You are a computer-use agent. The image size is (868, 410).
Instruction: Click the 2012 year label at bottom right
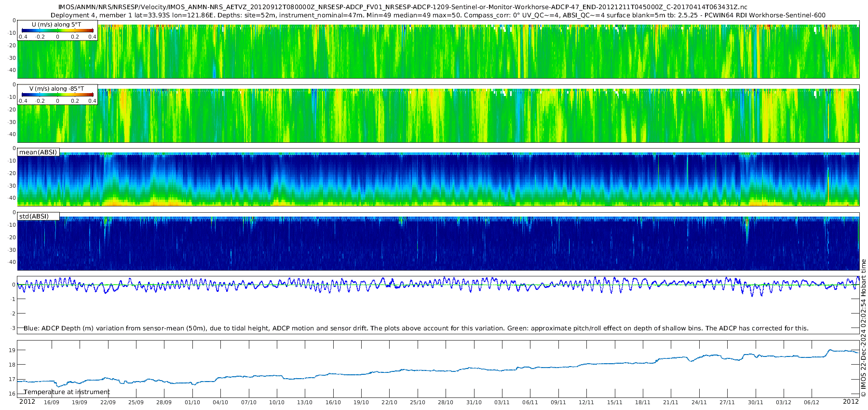851,401
